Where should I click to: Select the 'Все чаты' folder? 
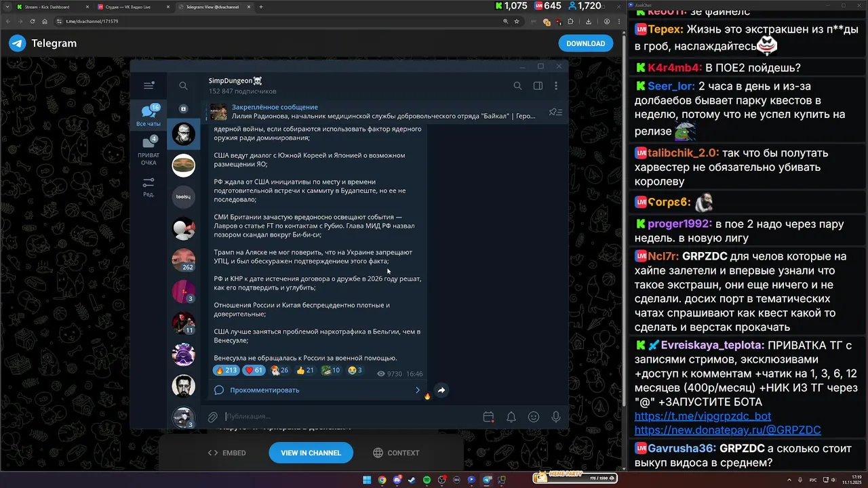pos(149,115)
